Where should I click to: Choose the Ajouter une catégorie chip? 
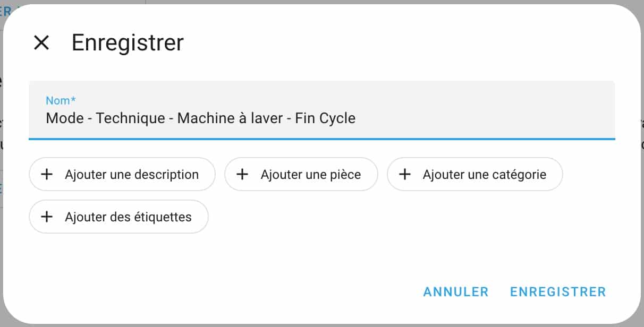click(x=474, y=174)
